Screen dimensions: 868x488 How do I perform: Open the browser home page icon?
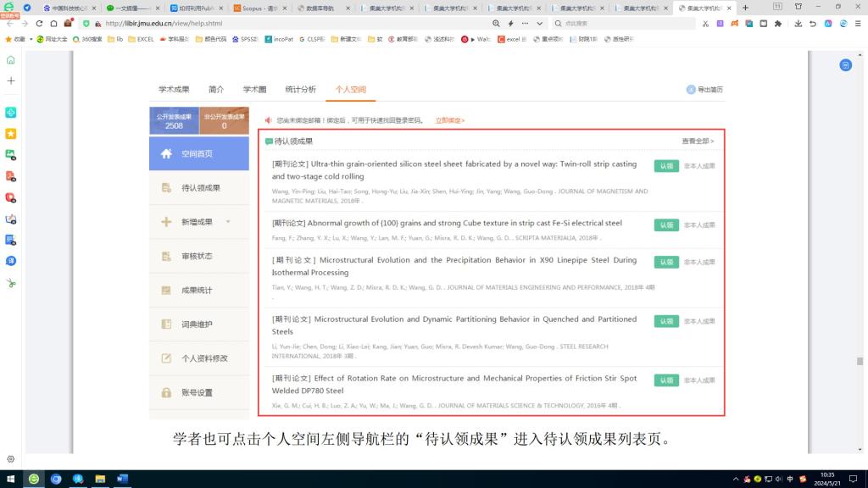[x=53, y=24]
